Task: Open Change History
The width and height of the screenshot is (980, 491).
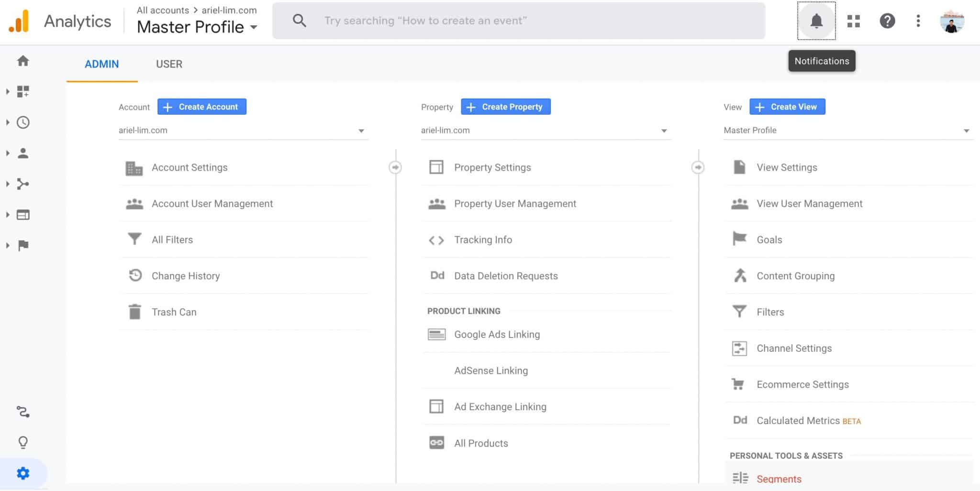Action: [244, 276]
